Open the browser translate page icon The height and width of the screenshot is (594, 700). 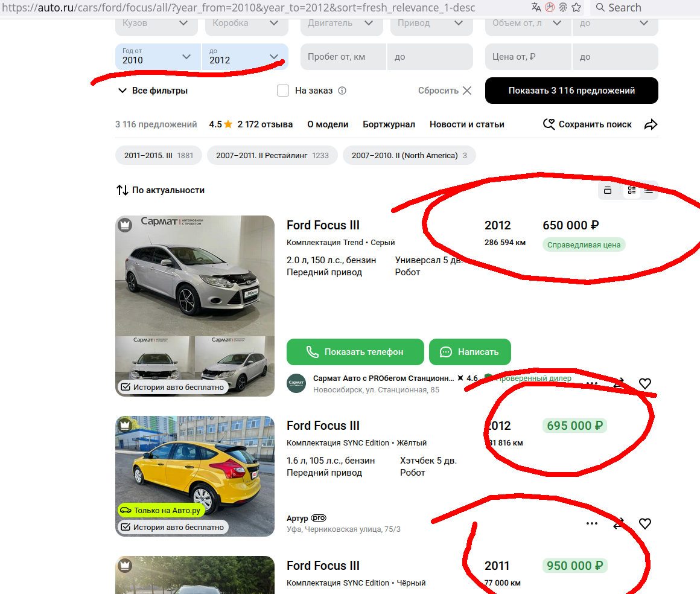(x=536, y=7)
